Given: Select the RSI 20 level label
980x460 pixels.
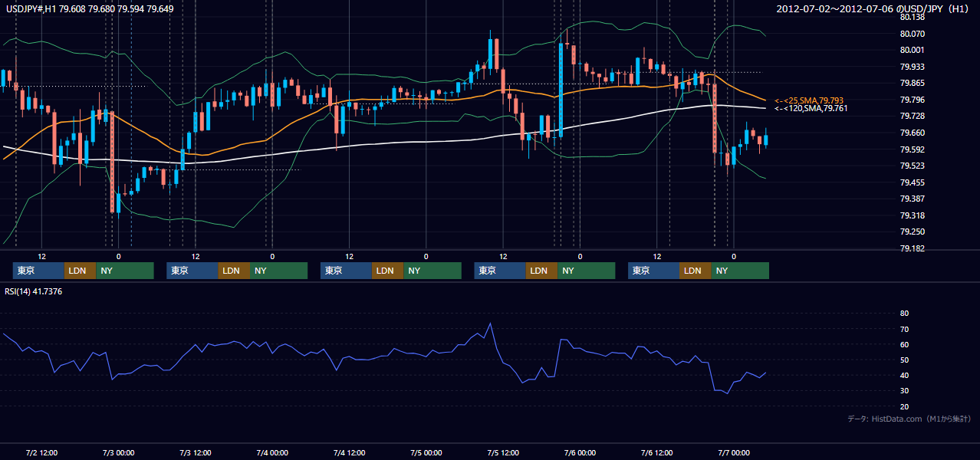Looking at the screenshot, I should point(904,406).
